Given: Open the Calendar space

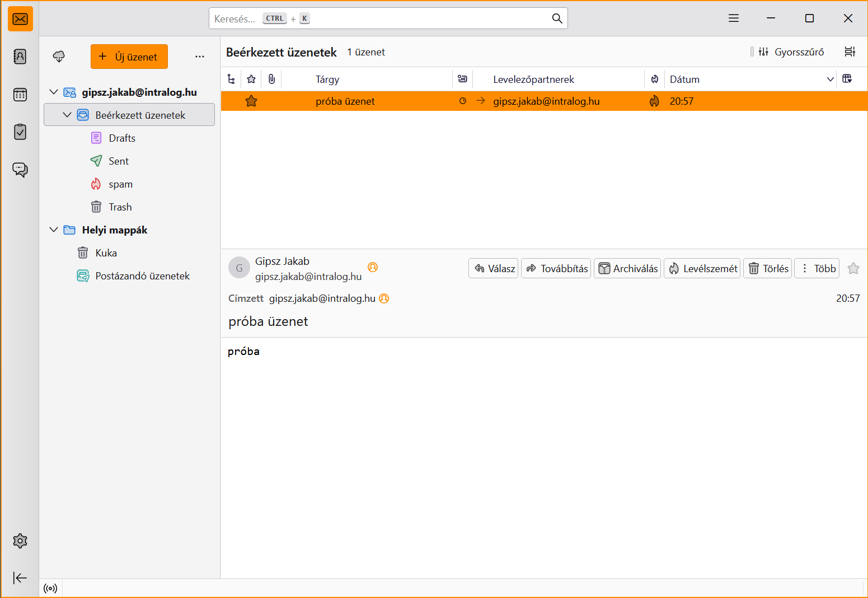Looking at the screenshot, I should (20, 95).
